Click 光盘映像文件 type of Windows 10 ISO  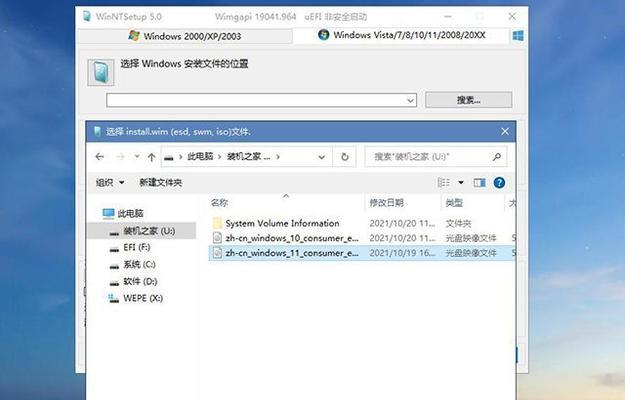(x=471, y=238)
